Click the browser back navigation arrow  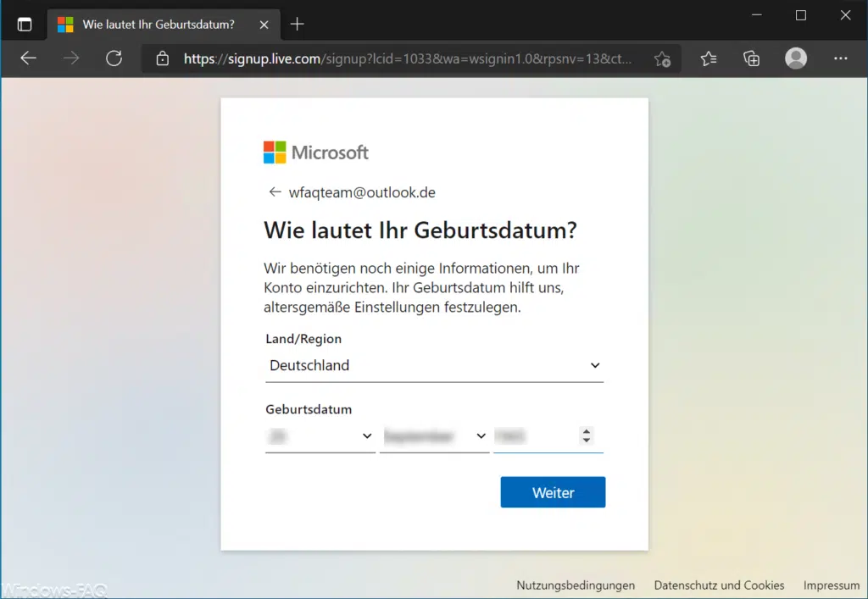pyautogui.click(x=28, y=58)
